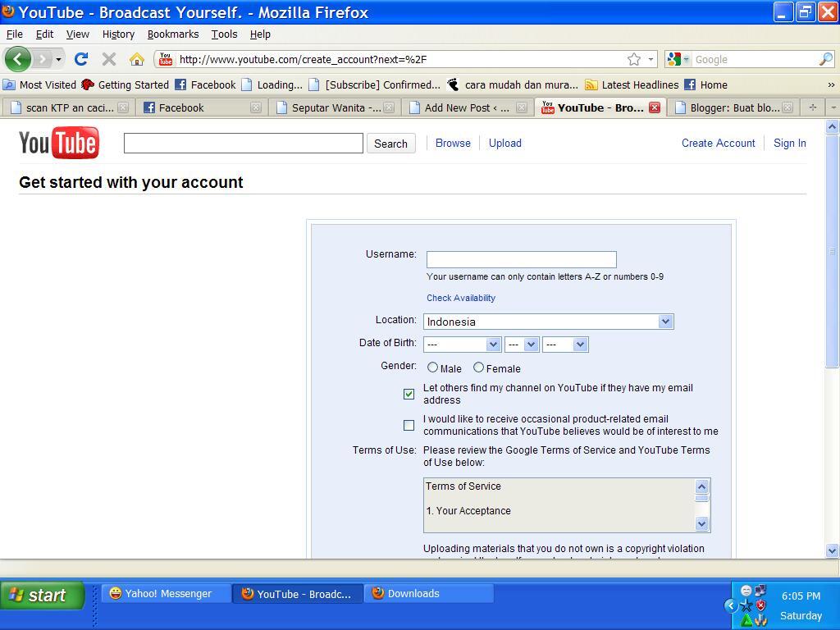Expand hidden system tray icons arrow
The height and width of the screenshot is (630, 840).
pyautogui.click(x=731, y=605)
